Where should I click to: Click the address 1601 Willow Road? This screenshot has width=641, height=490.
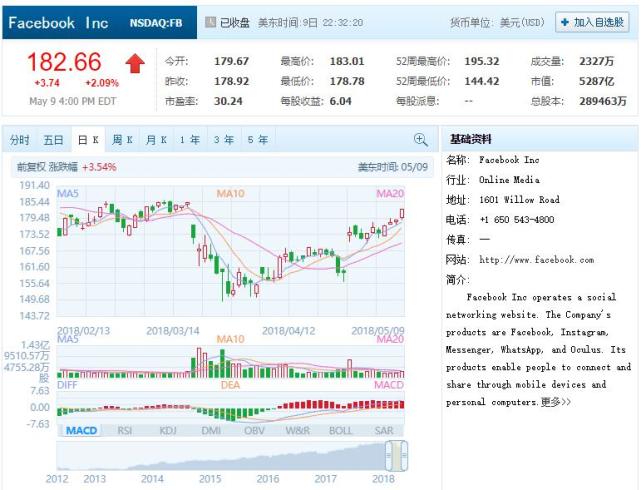(519, 199)
